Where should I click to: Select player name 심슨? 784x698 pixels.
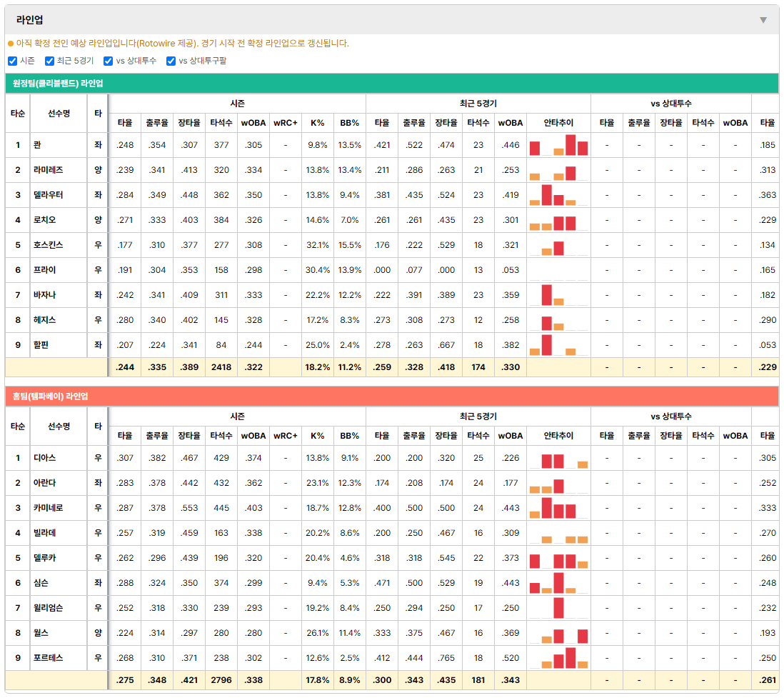pos(41,583)
